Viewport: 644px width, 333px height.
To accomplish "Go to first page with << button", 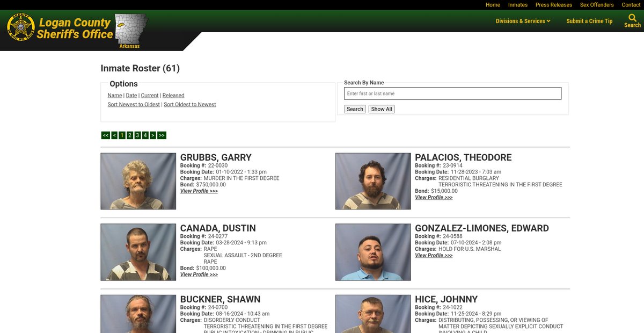I will (106, 135).
